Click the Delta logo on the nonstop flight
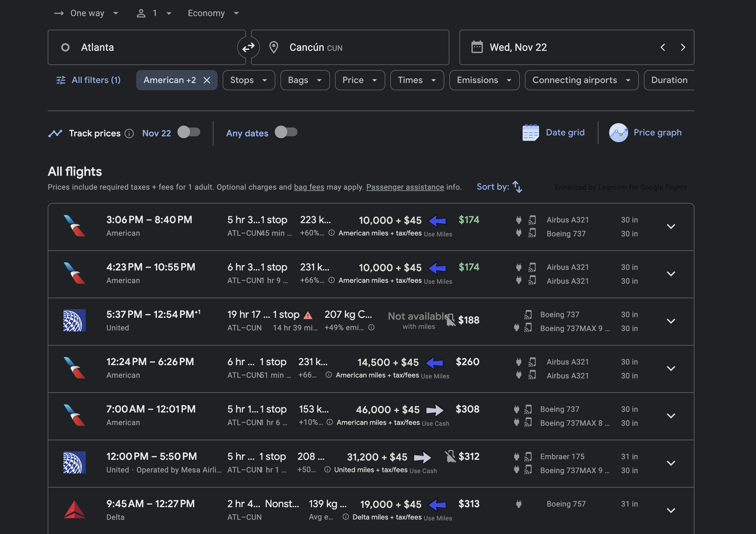 75,510
